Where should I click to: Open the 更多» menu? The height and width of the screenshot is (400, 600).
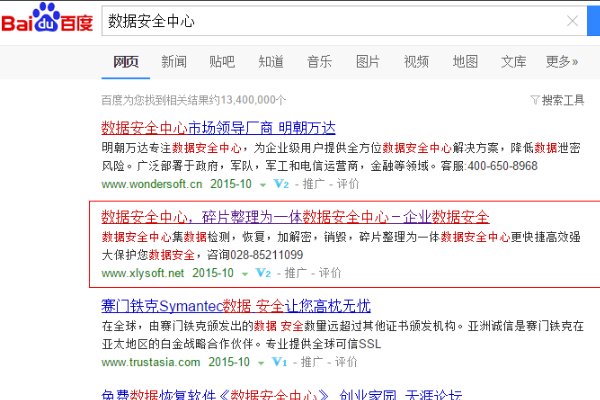click(x=562, y=62)
